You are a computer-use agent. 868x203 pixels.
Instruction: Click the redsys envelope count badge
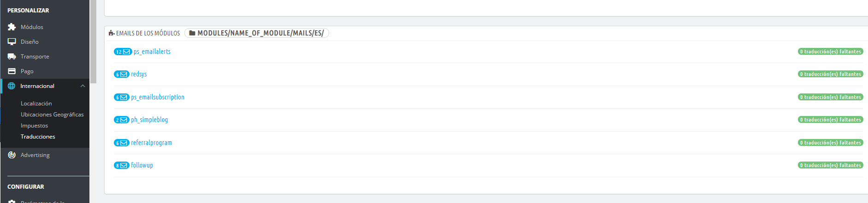click(121, 74)
